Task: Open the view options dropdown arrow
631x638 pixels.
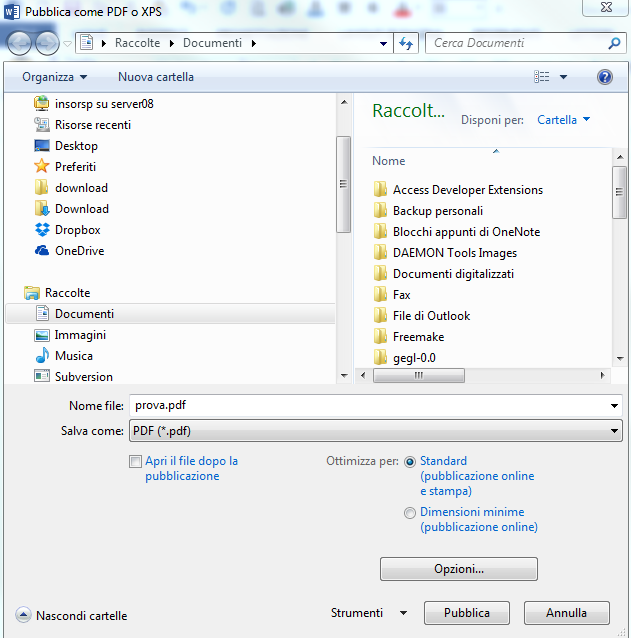Action: tap(563, 77)
